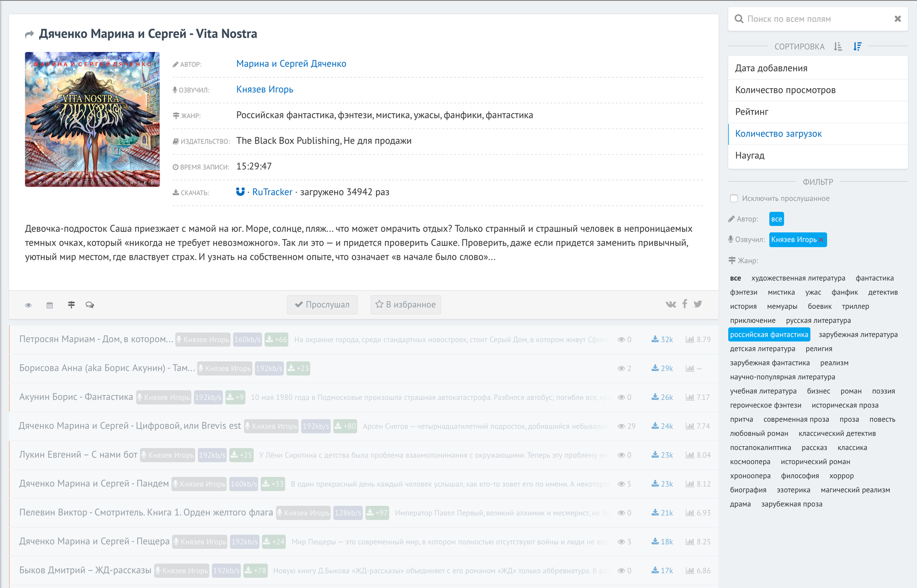Toggle genre 'российская фантастика' filter
Image resolution: width=917 pixels, height=588 pixels.
[x=769, y=335]
